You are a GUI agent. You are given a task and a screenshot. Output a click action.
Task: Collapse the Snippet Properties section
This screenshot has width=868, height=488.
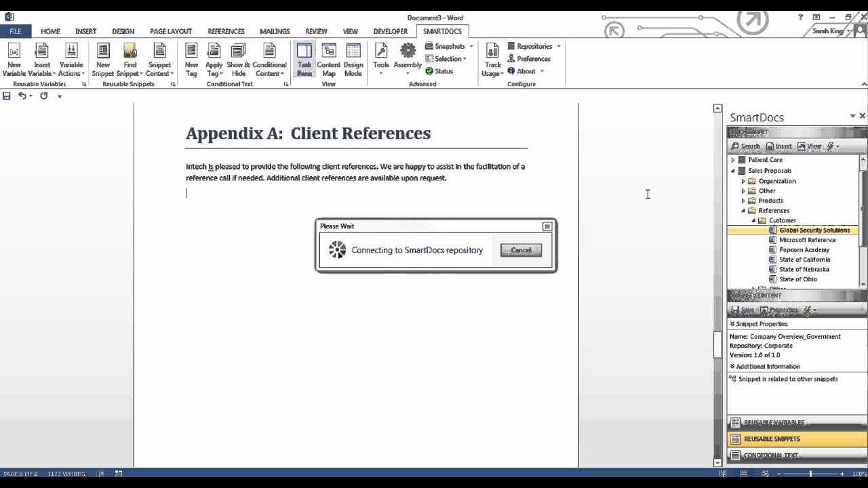pos(732,324)
